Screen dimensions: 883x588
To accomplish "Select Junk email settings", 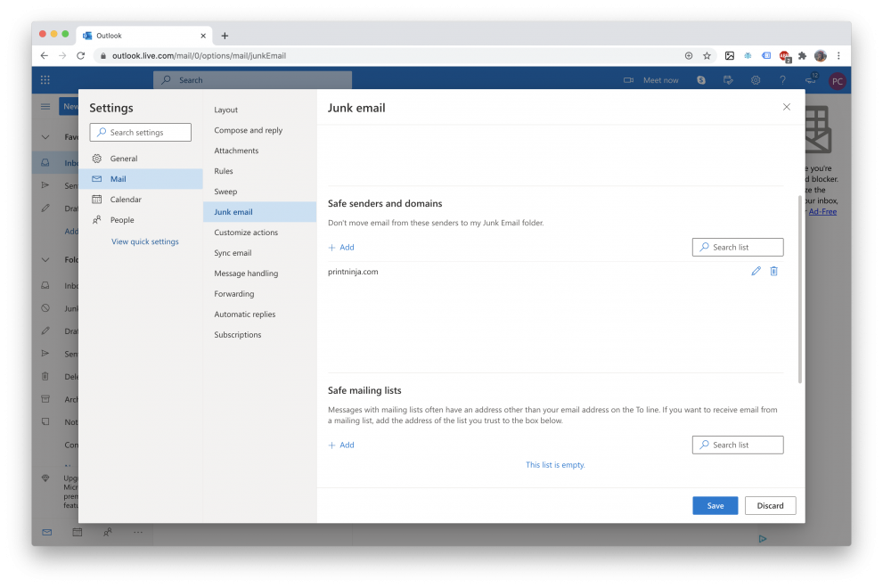I will [259, 212].
